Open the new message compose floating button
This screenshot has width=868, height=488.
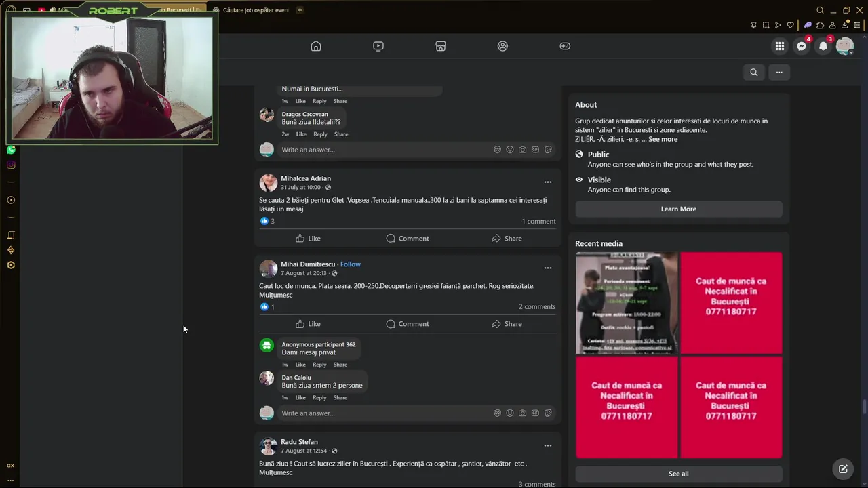pos(843,468)
